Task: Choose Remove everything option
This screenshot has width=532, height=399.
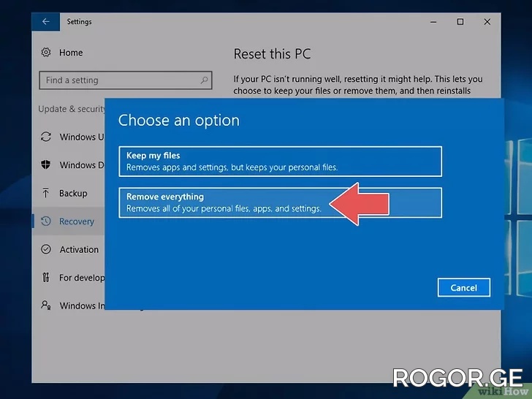Action: [281, 202]
